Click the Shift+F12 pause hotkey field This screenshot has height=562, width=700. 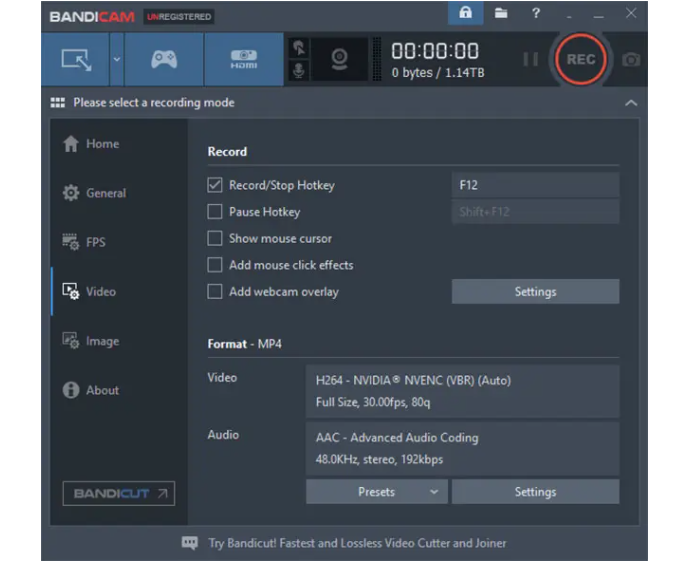coord(535,212)
